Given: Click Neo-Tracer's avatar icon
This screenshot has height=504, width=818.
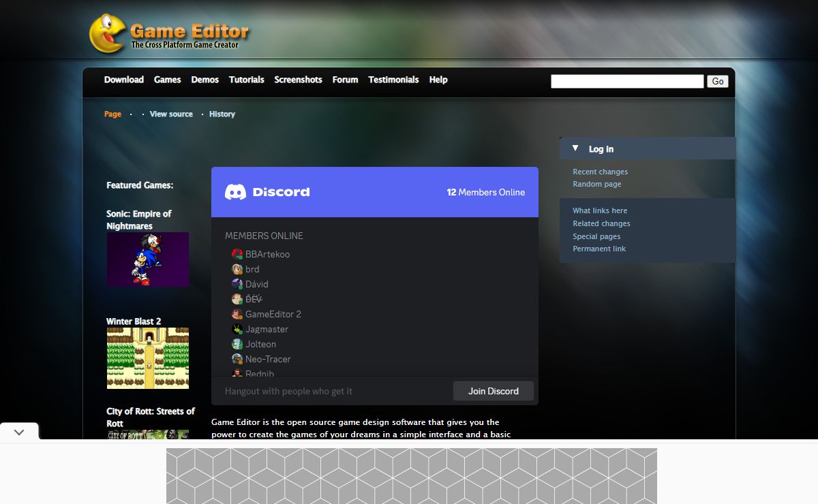Looking at the screenshot, I should 237,359.
